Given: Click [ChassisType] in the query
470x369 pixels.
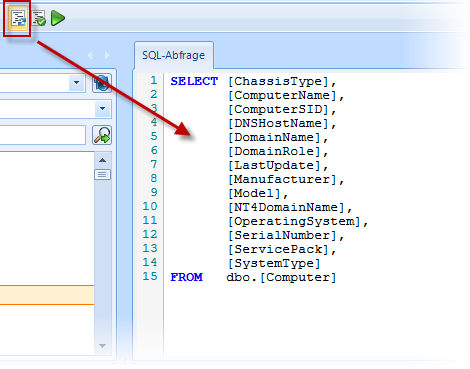Looking at the screenshot, I should (x=279, y=81).
